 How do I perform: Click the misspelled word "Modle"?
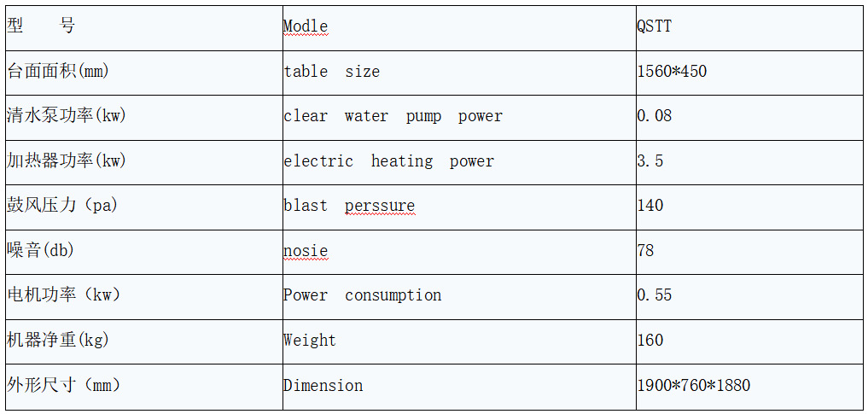tap(306, 26)
